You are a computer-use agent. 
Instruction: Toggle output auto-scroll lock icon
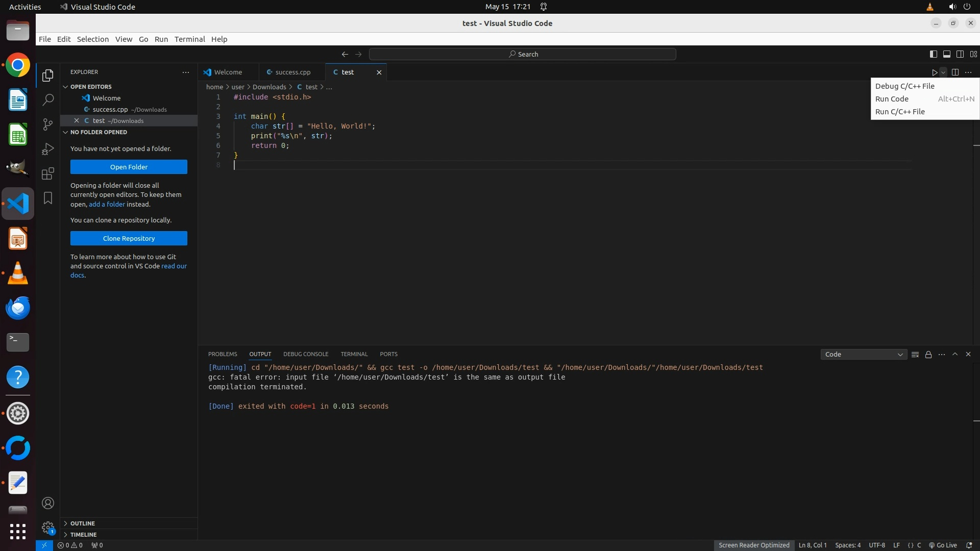coord(928,355)
